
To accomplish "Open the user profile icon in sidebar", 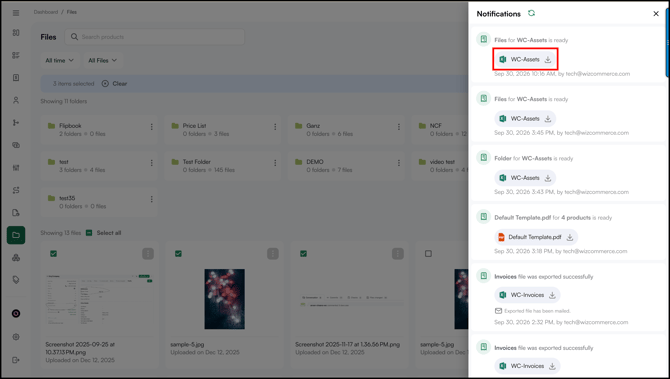I will (x=16, y=100).
